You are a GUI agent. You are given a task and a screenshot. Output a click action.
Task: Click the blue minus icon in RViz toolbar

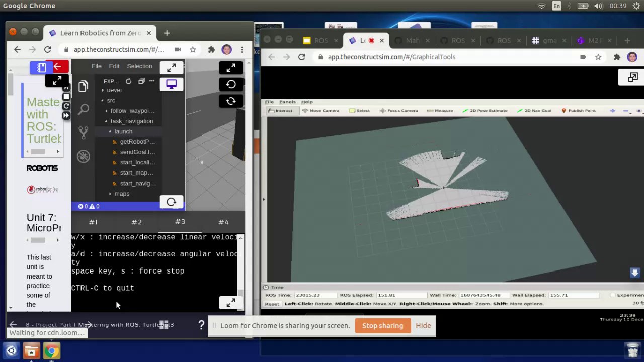[626, 111]
